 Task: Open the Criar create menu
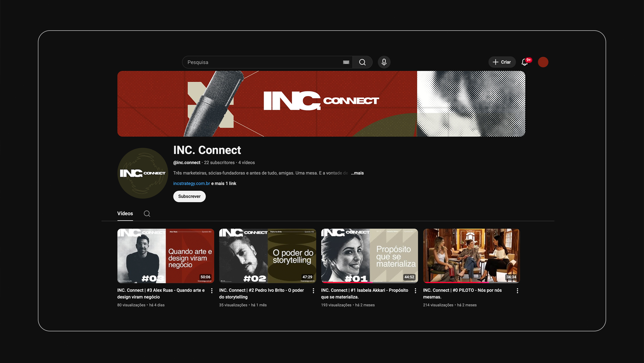point(502,62)
